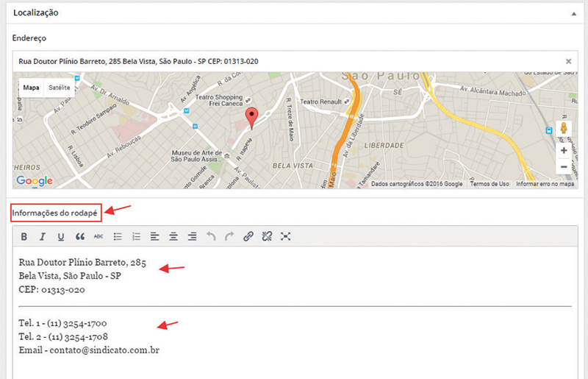Select the Mapa view tab
Viewport: 588px width, 379px height.
pos(31,88)
